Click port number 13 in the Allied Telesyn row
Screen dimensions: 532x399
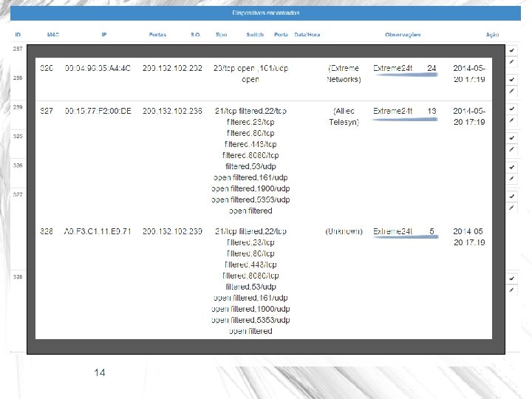pyautogui.click(x=432, y=111)
